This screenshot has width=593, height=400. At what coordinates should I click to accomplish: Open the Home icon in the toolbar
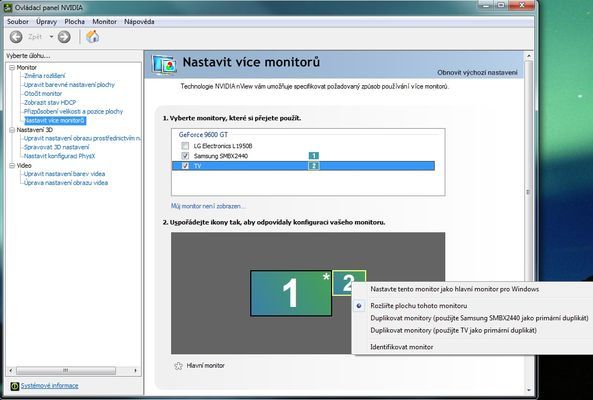[x=93, y=37]
